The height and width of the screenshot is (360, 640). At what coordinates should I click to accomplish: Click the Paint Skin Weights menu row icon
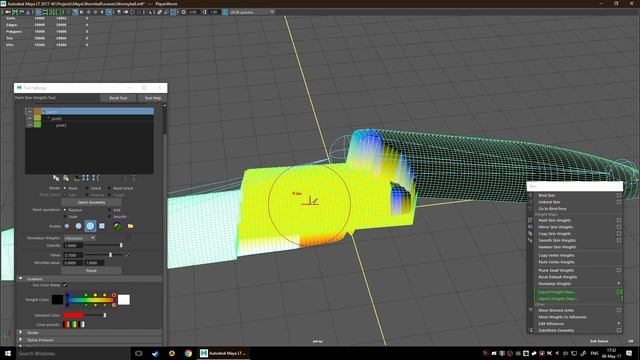coord(531,220)
